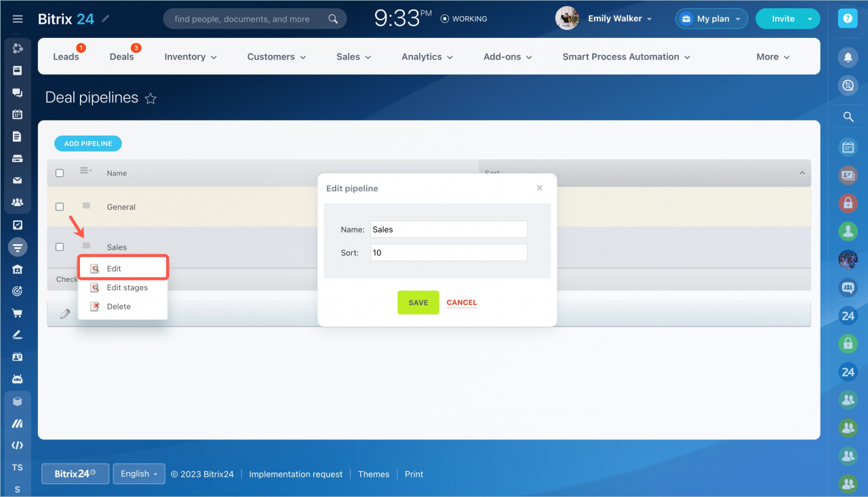Open the hamburger main menu

coord(18,19)
